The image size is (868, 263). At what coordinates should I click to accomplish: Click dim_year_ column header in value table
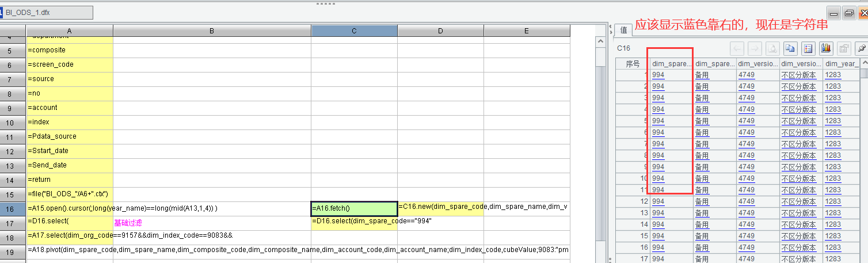[x=841, y=63]
